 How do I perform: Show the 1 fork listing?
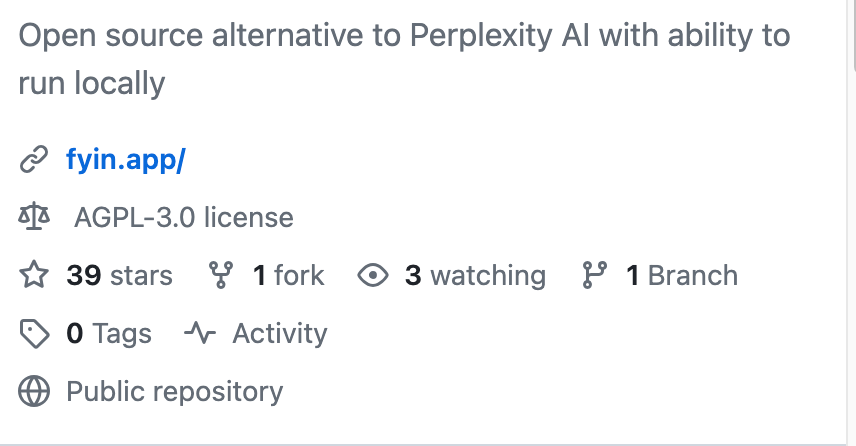point(288,275)
